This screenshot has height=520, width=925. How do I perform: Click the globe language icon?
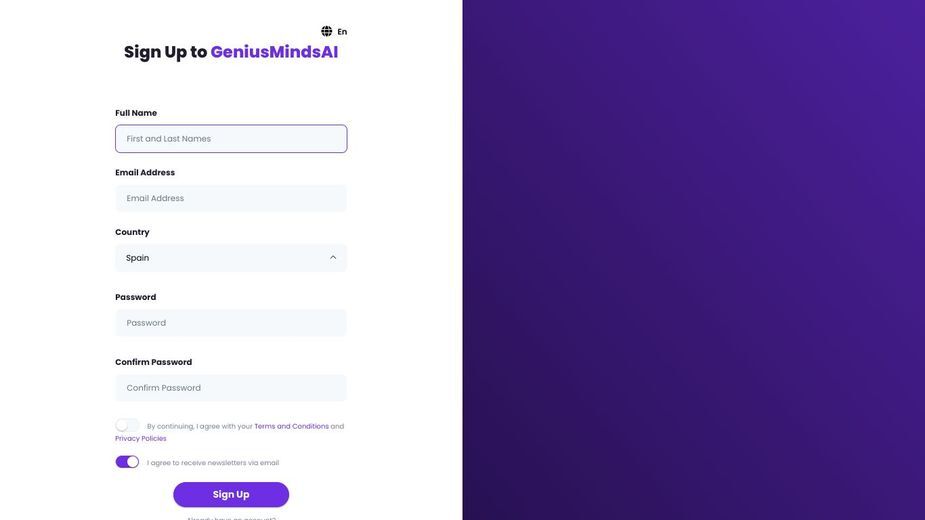coord(326,31)
